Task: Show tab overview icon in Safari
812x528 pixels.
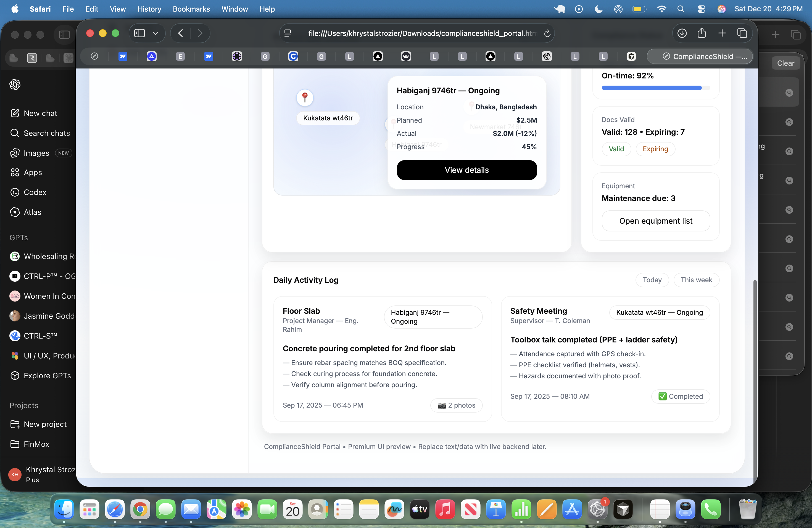Action: [x=742, y=33]
